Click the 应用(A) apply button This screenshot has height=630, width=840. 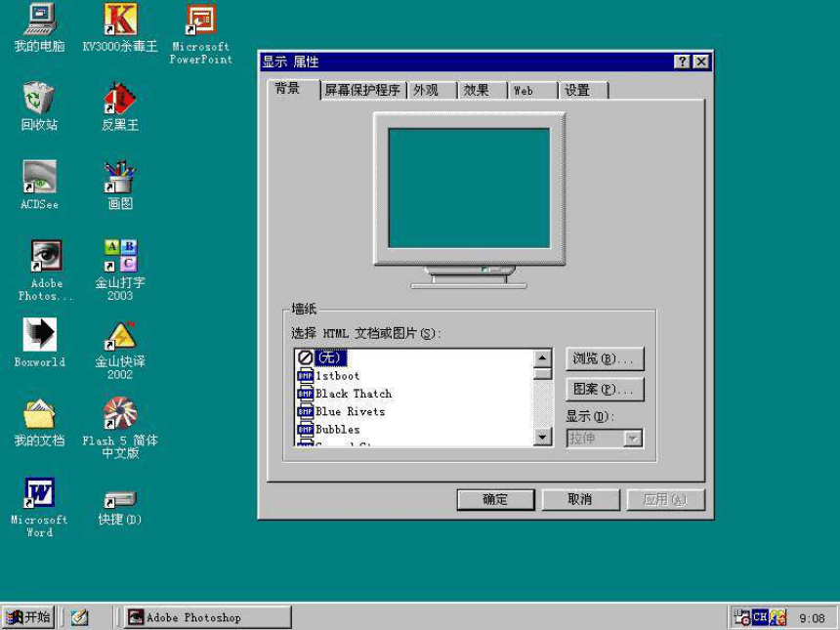point(666,500)
